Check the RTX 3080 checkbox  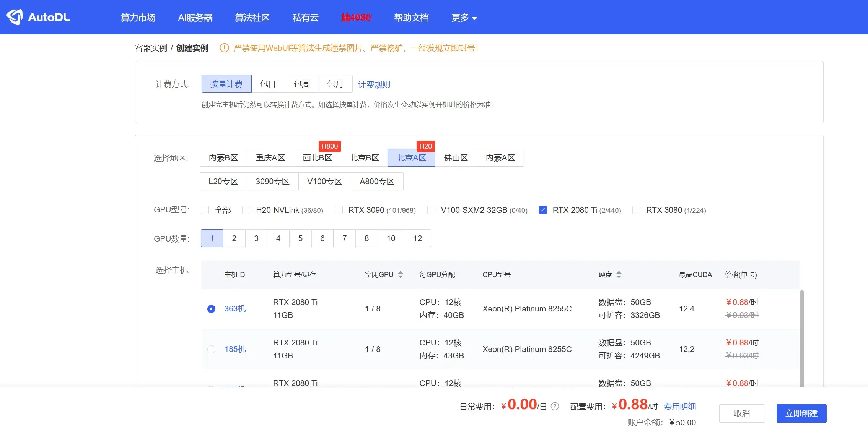pyautogui.click(x=636, y=210)
